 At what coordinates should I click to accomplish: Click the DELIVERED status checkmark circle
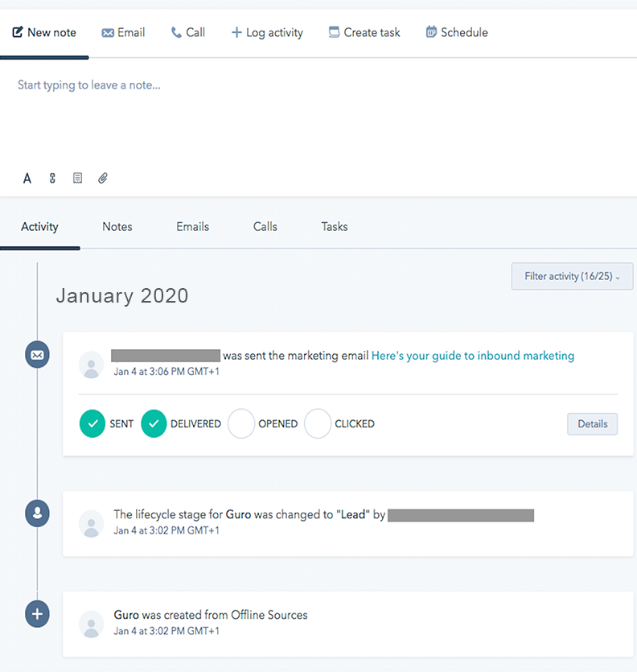coord(154,423)
